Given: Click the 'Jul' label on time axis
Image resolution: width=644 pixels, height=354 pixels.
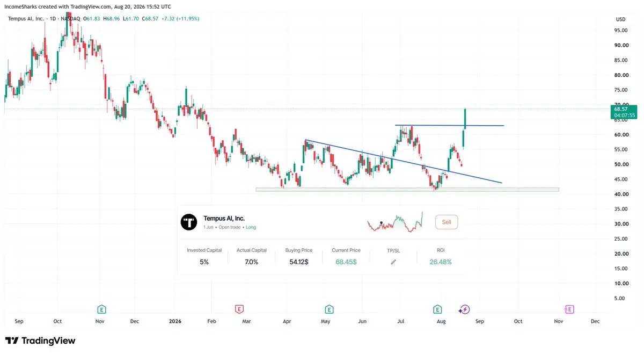Looking at the screenshot, I should tap(400, 321).
